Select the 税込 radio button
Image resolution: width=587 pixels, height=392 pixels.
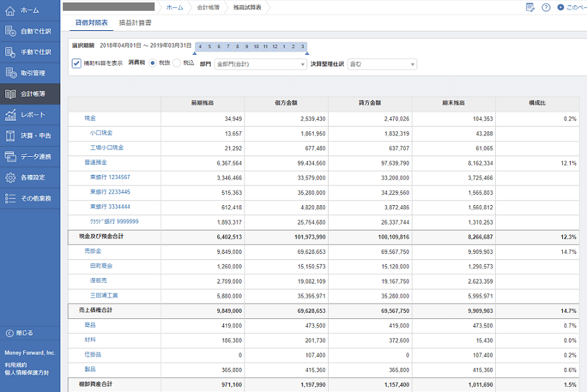pos(176,63)
